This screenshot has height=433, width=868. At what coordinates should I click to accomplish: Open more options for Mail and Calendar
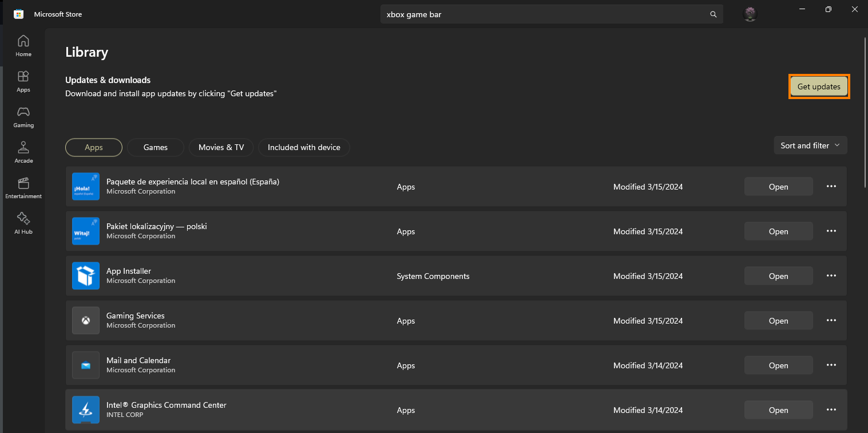831,365
